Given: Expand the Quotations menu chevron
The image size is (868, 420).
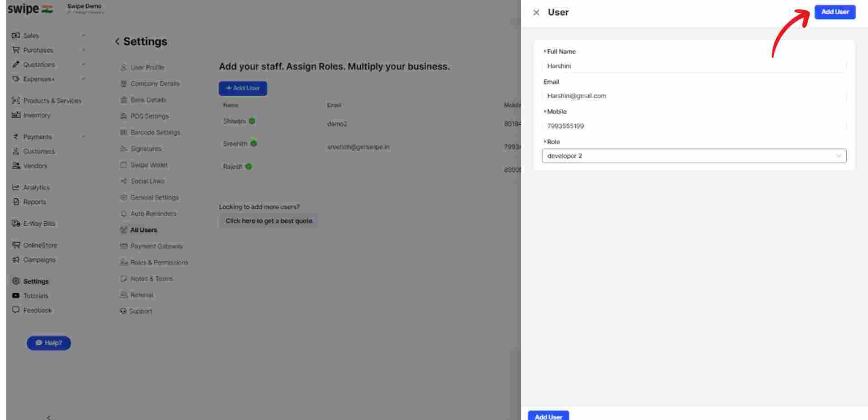Looking at the screenshot, I should click(x=83, y=65).
